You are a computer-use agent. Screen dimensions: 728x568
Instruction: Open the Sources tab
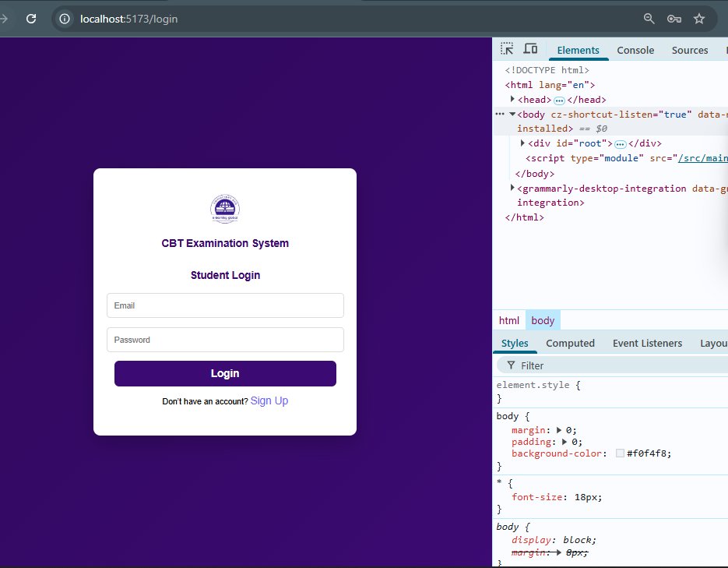tap(690, 50)
